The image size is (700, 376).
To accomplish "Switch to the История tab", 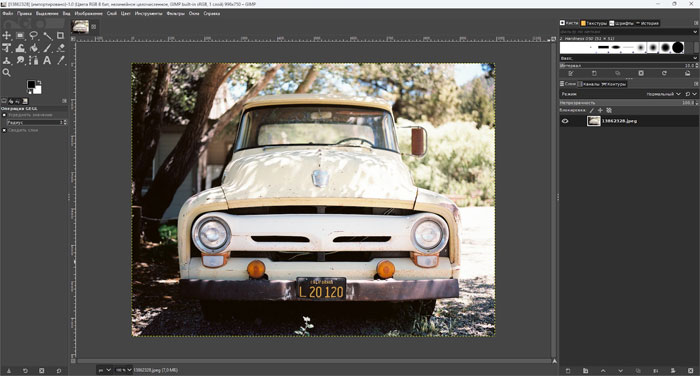I will pos(647,23).
